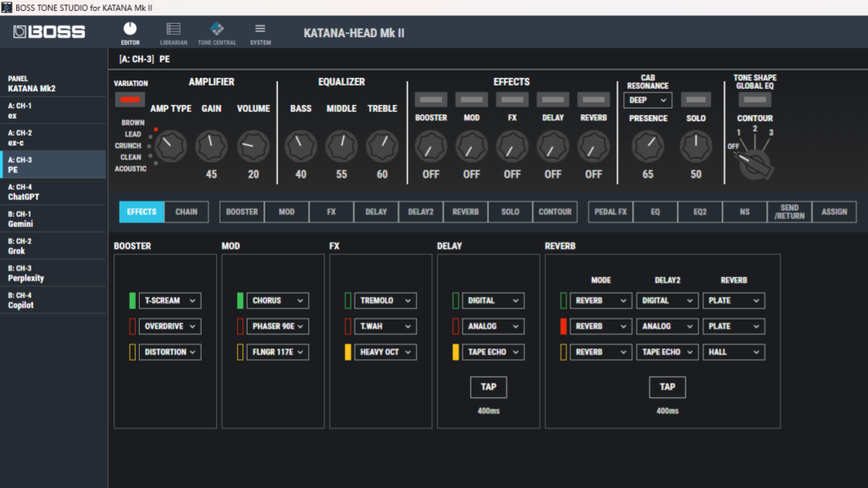Click the app icon in the title bar
This screenshot has height=488, width=868.
pyautogui.click(x=7, y=7)
